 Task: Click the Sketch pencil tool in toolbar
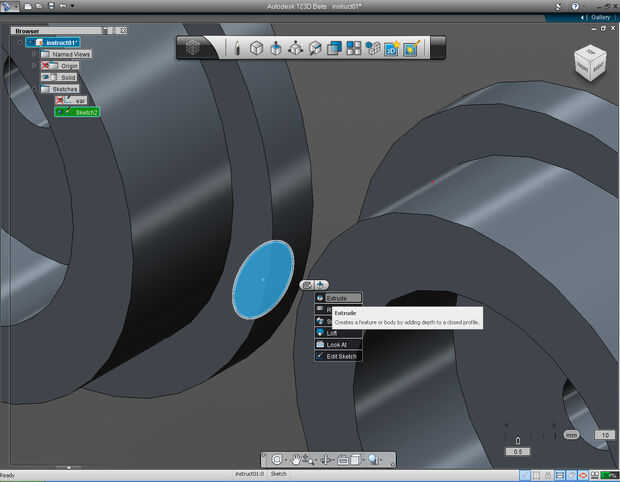(x=237, y=48)
